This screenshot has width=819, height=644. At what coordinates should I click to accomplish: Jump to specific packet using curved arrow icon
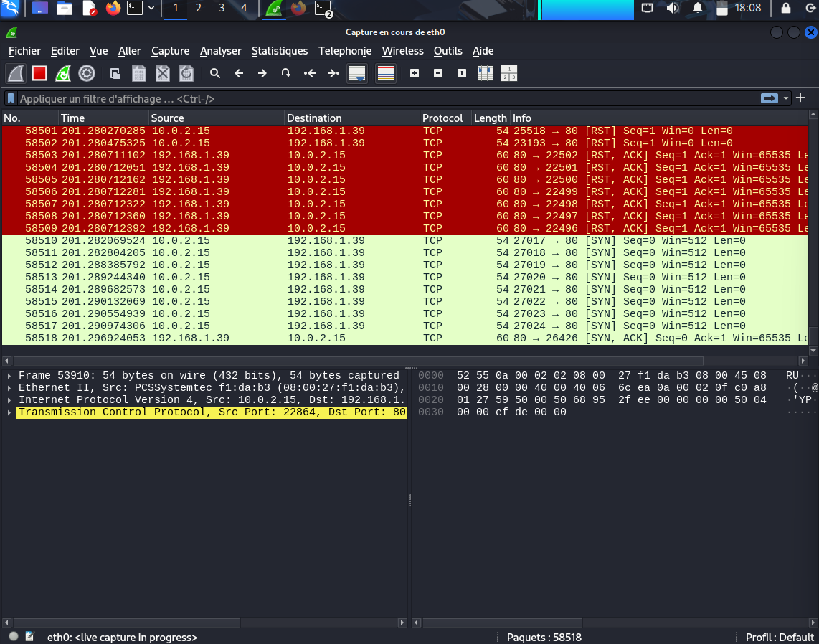[285, 73]
